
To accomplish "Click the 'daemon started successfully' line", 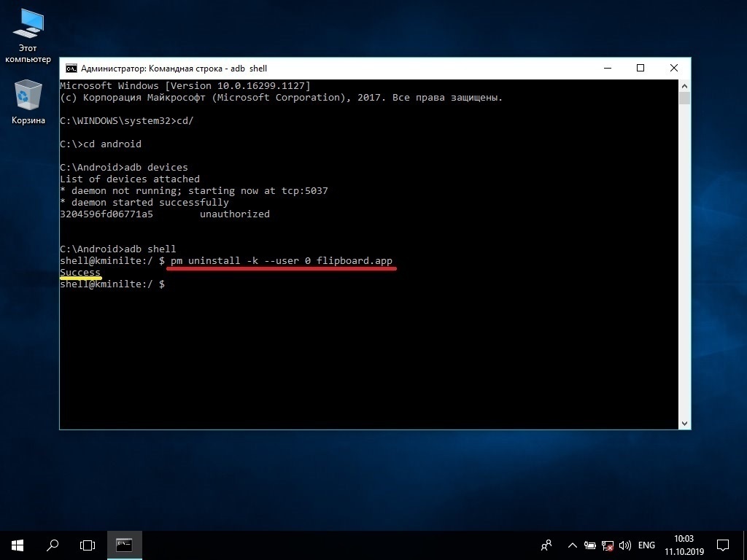I will coord(144,203).
